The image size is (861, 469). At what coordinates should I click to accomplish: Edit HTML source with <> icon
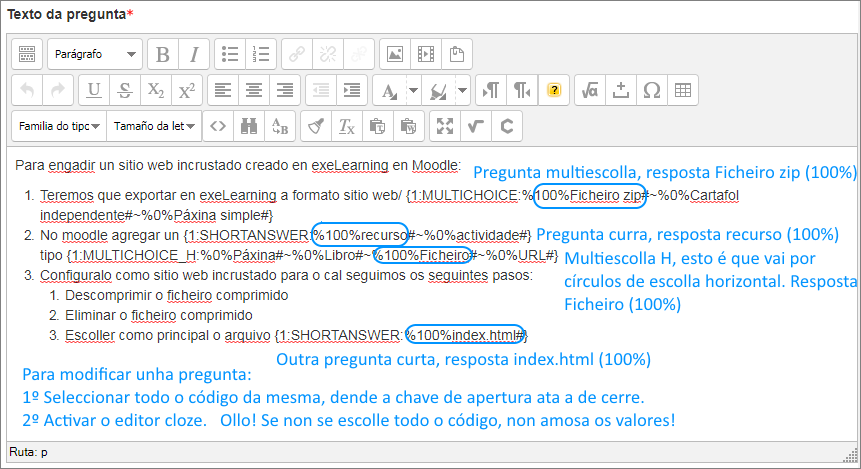218,126
